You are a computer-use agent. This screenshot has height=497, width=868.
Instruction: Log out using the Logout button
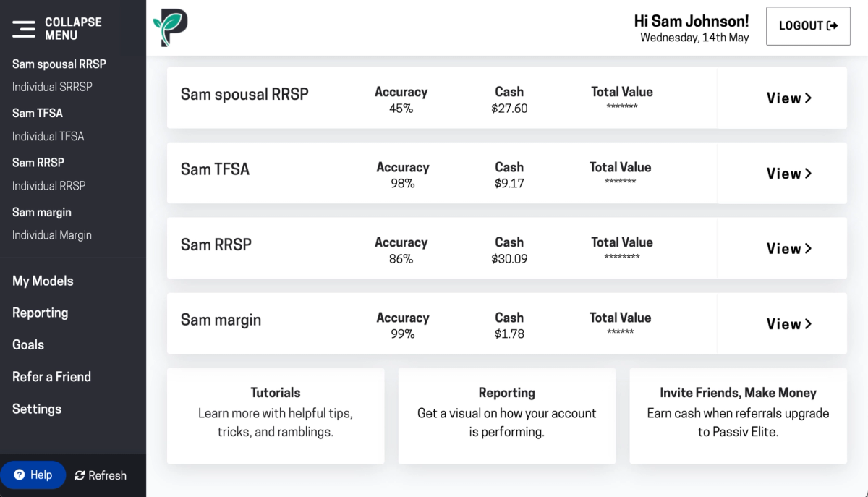807,26
